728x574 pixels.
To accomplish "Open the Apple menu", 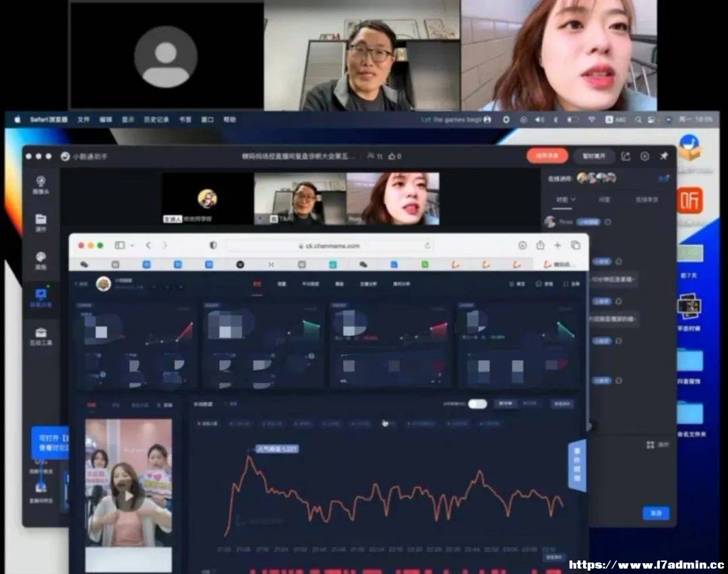I will coord(17,119).
